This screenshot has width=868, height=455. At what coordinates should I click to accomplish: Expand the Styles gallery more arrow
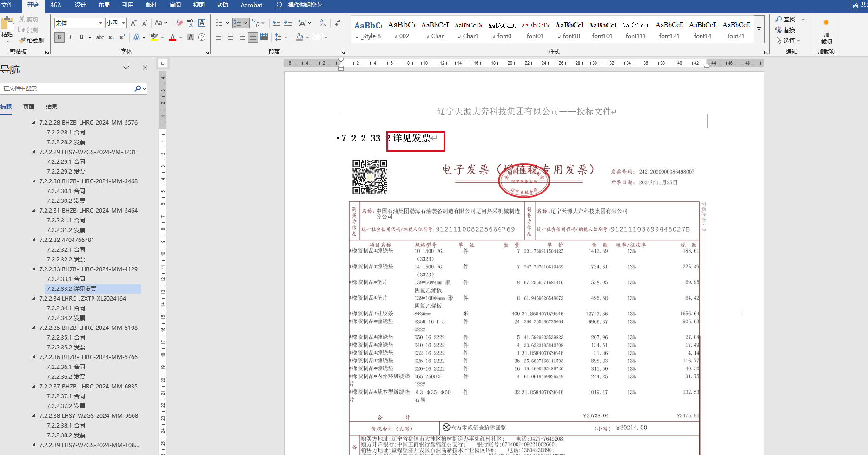point(759,29)
